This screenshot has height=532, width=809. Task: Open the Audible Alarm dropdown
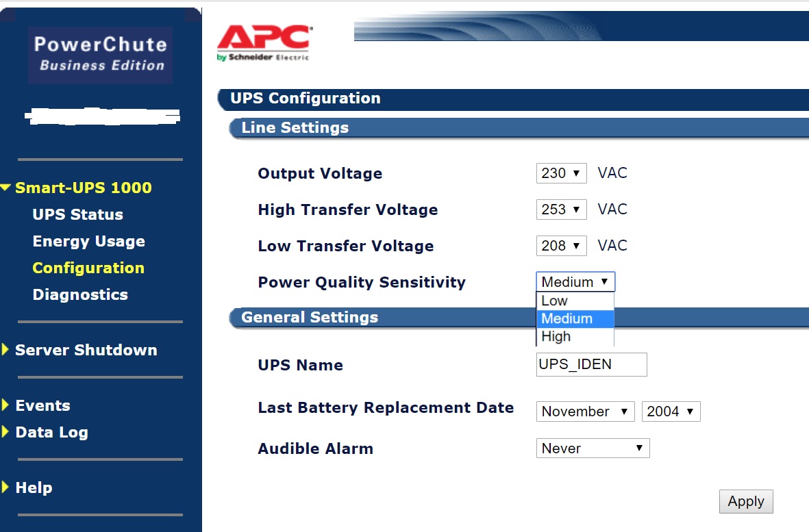coord(592,448)
